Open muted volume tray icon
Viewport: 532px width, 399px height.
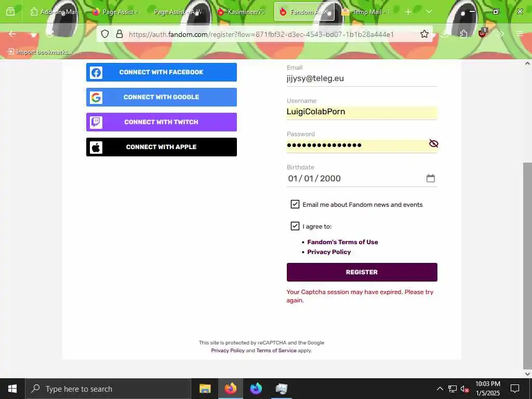[x=465, y=389]
